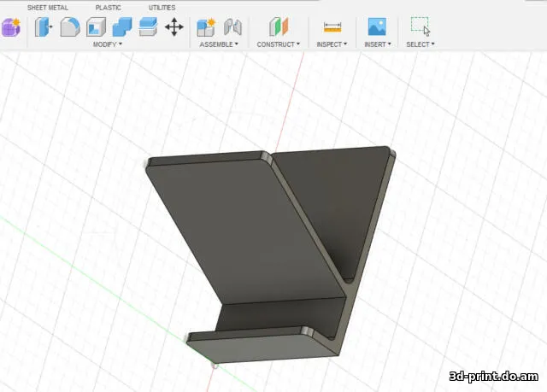Open the ASSEMBLE dropdown menu
The width and height of the screenshot is (547, 392).
tap(219, 44)
